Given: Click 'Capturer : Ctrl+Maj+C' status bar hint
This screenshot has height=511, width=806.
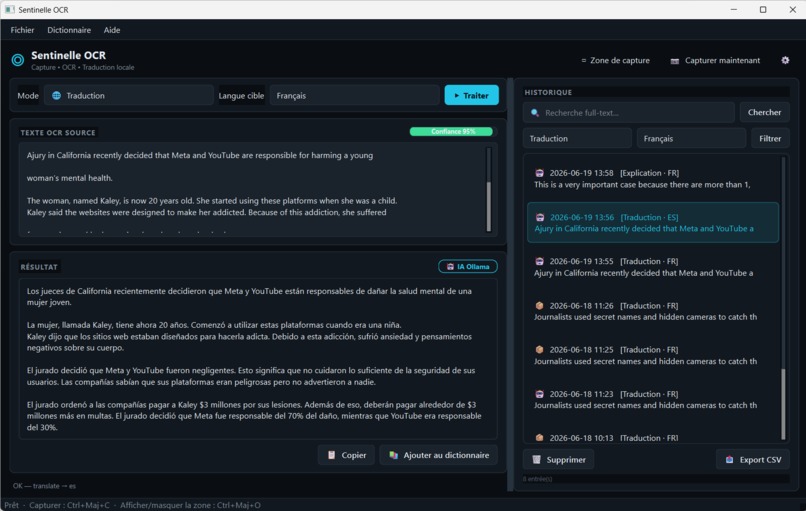Looking at the screenshot, I should [x=69, y=505].
